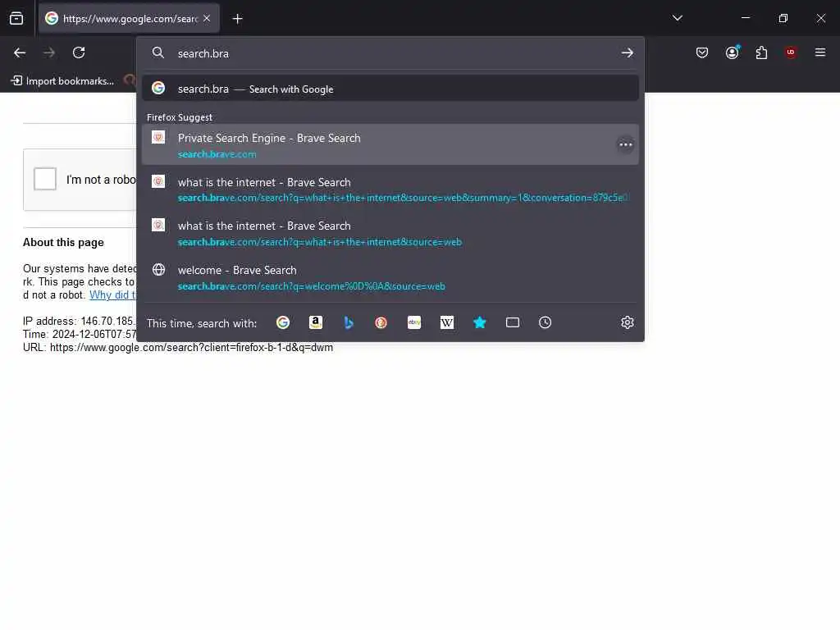Viewport: 840px width, 630px height.
Task: Open the Firefox View tab overview icon
Action: click(16, 19)
